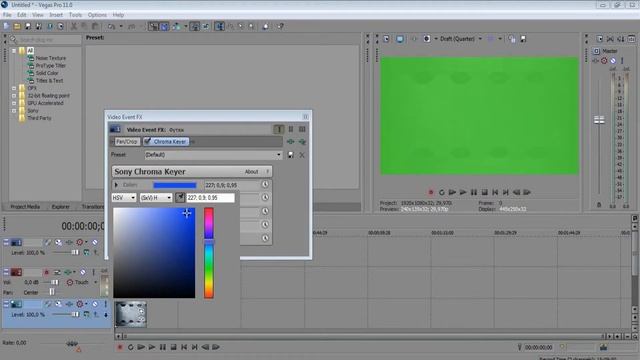Save snapshot to file in preview toolbar
640x360 pixels.
523,39
